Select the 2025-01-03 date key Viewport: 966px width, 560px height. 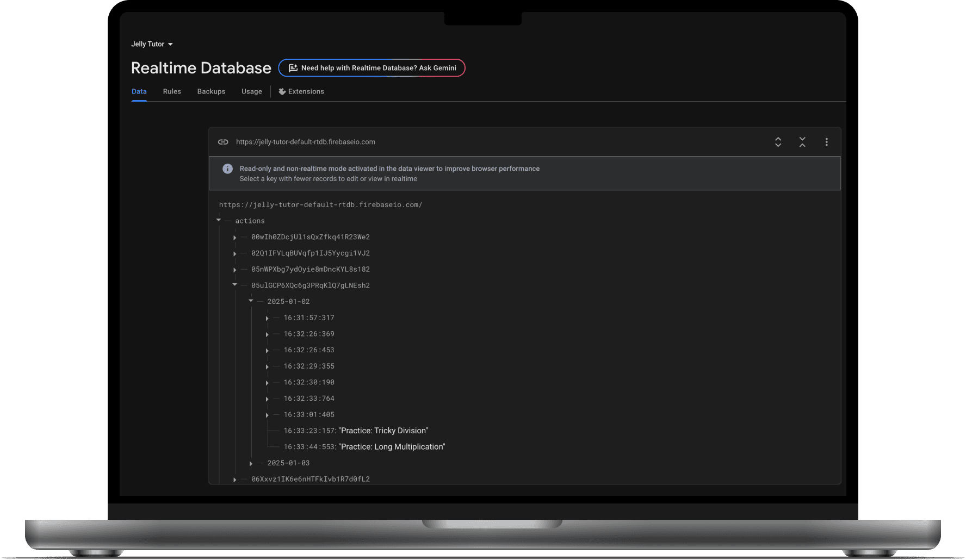(x=288, y=463)
